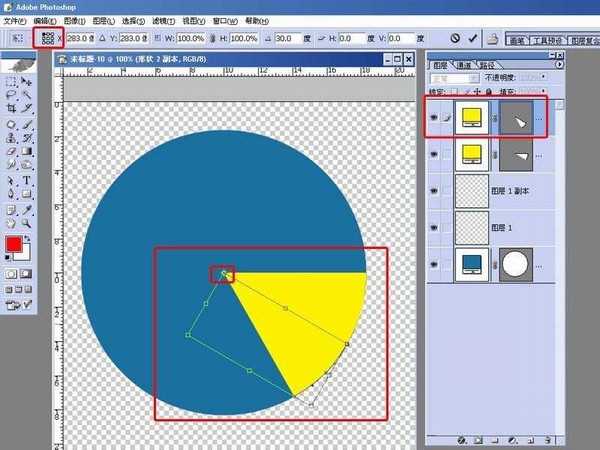Select the Magic Wand tool
The image size is (600, 450).
pos(26,95)
